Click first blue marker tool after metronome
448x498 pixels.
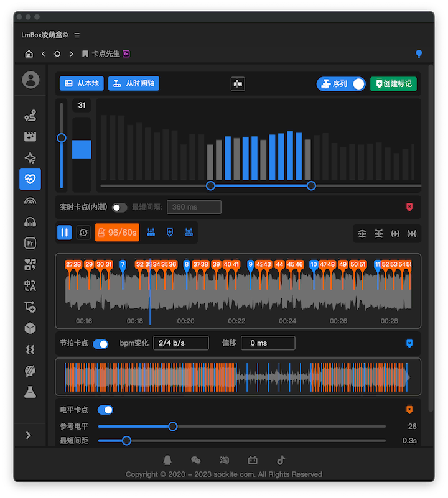151,233
